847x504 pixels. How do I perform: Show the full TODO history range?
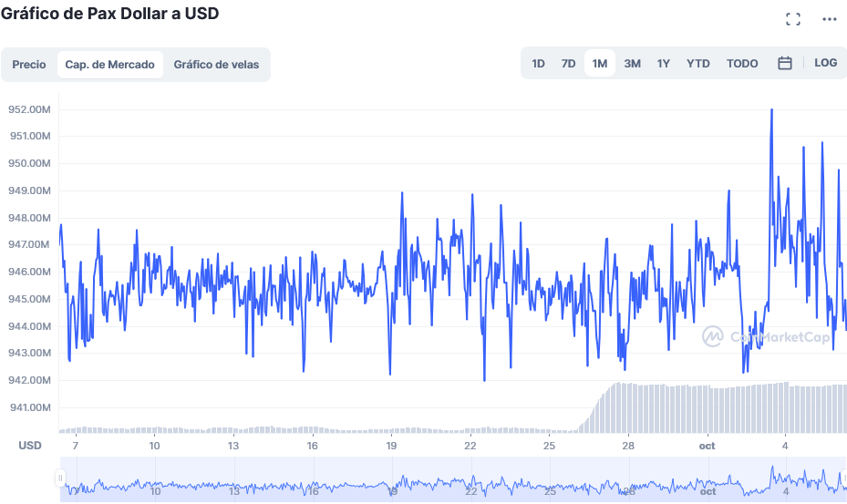[x=742, y=64]
